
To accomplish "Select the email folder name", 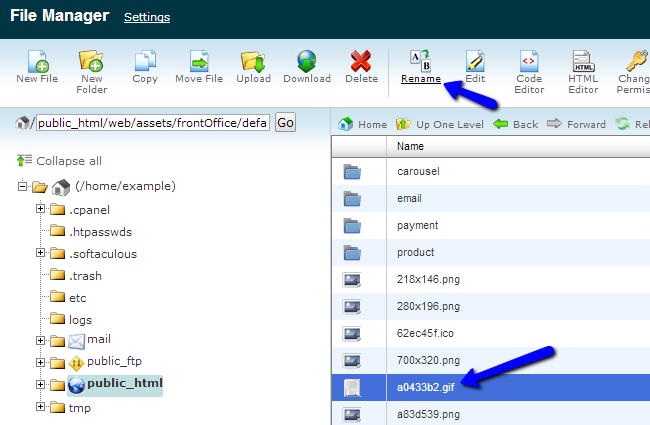I will point(409,198).
